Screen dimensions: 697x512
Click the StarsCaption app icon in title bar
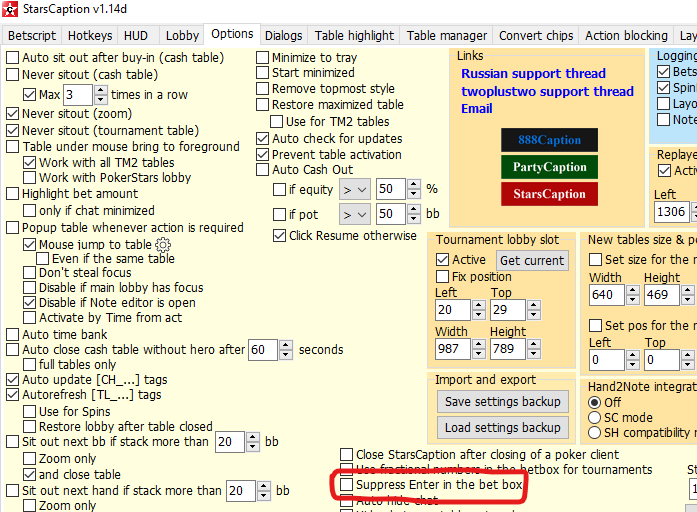point(10,9)
